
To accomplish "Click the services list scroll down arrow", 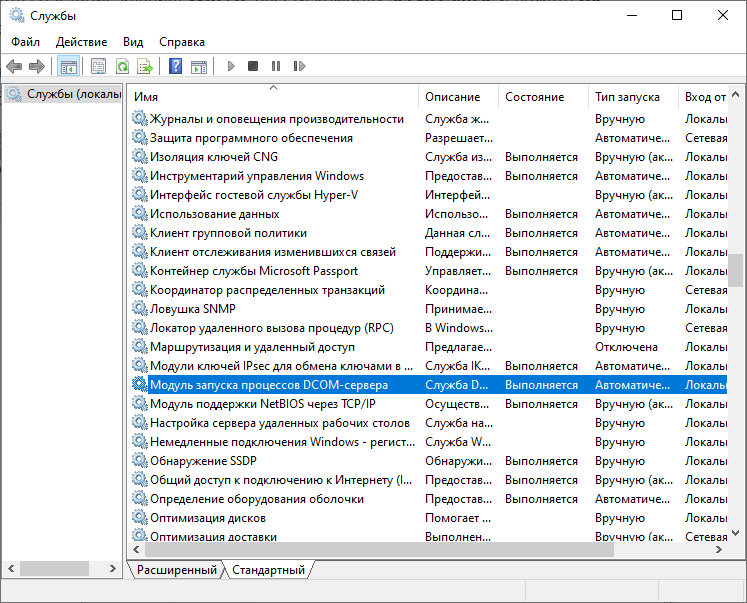I will pos(736,533).
